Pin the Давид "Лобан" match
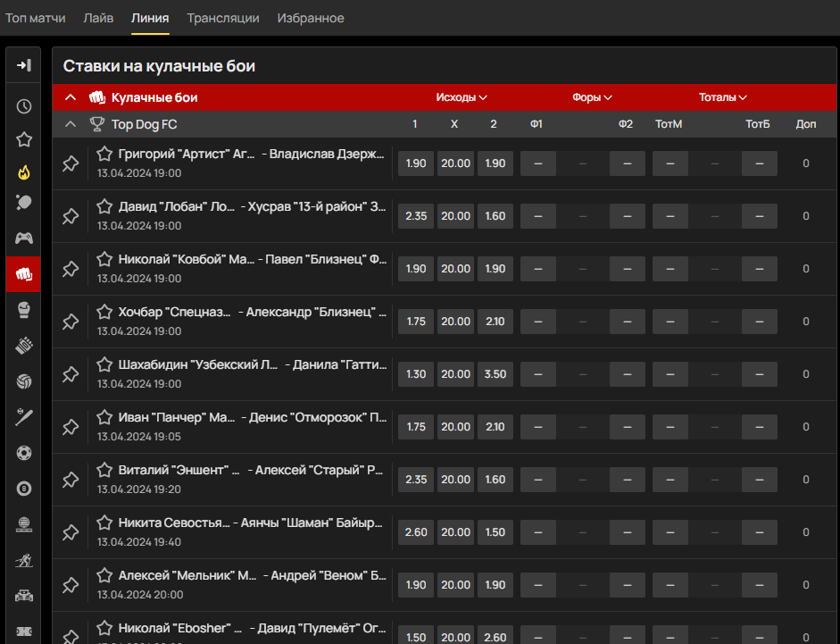Screen dimensions: 840x644 point(71,216)
